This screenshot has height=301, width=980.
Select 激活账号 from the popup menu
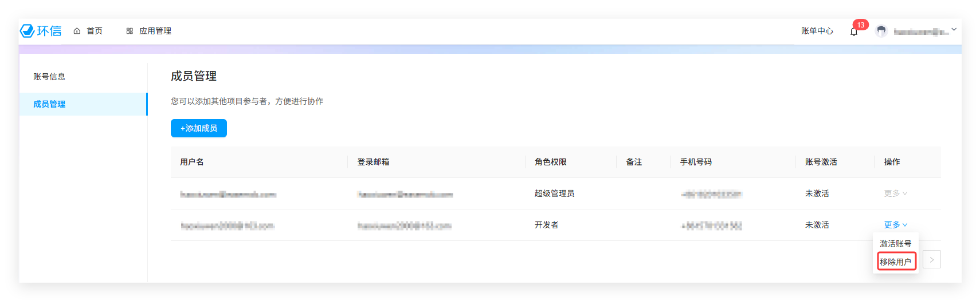point(895,244)
